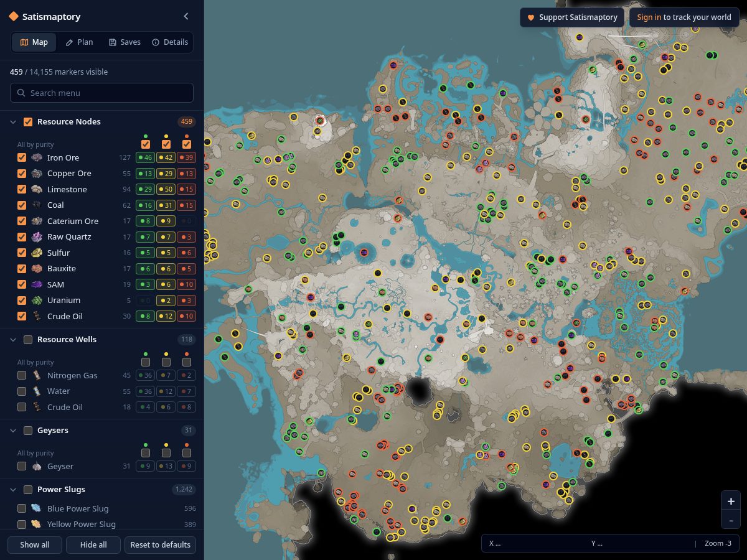Click the Copper Ore resource icon
Screen dimensions: 747x560
point(37,174)
